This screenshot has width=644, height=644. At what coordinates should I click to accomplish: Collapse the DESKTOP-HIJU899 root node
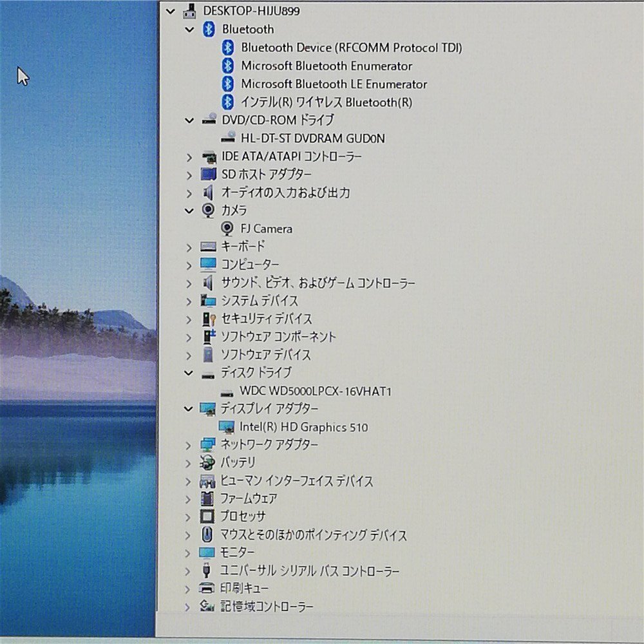tap(170, 11)
